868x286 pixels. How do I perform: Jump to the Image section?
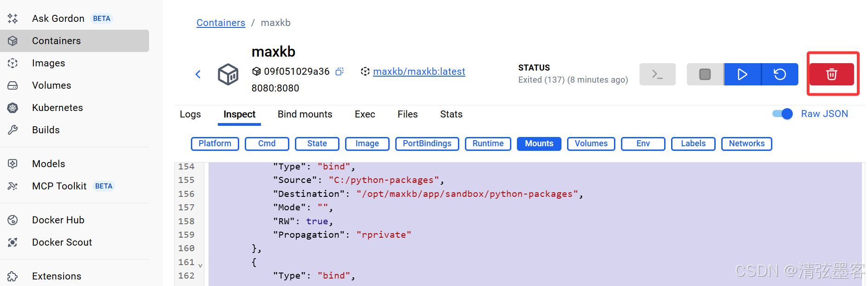[367, 144]
